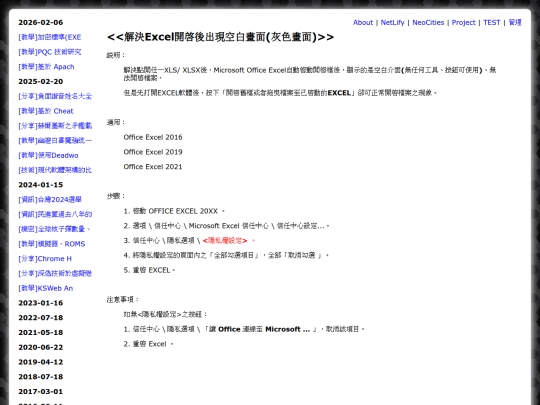Open the [教學]加密標準(EXE article
The height and width of the screenshot is (405, 540).
(x=50, y=37)
